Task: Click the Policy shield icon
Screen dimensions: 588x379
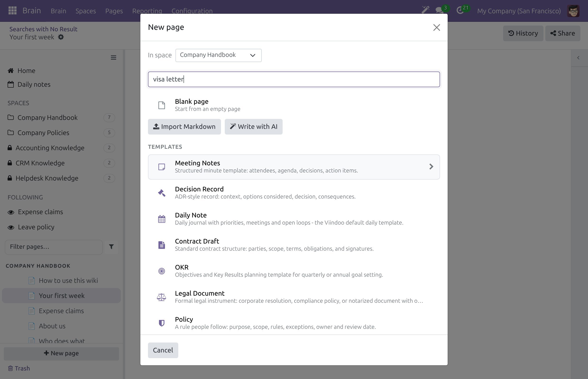Action: tap(162, 323)
